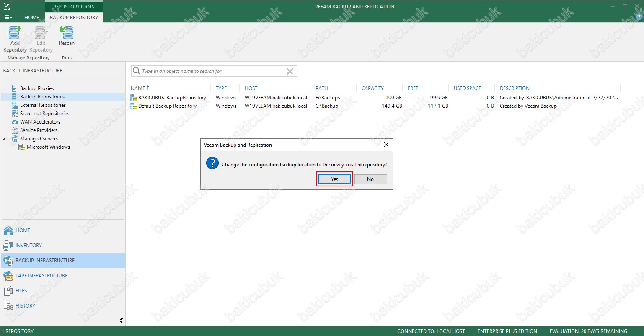
Task: Select WAN Accelerators node
Action: [x=40, y=122]
